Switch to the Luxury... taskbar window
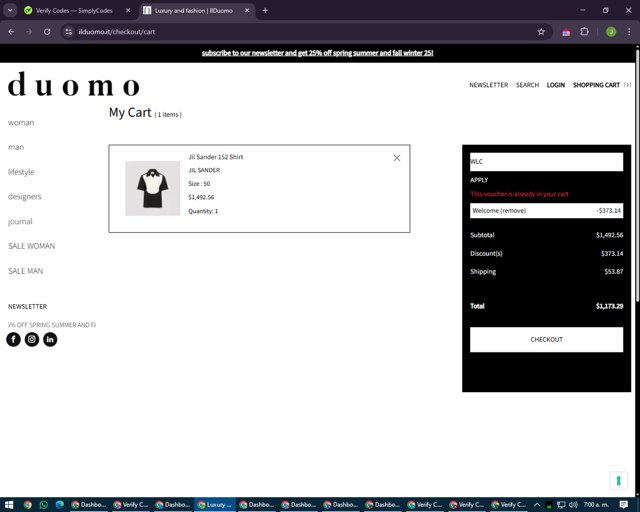Image resolution: width=640 pixels, height=512 pixels. click(x=215, y=505)
